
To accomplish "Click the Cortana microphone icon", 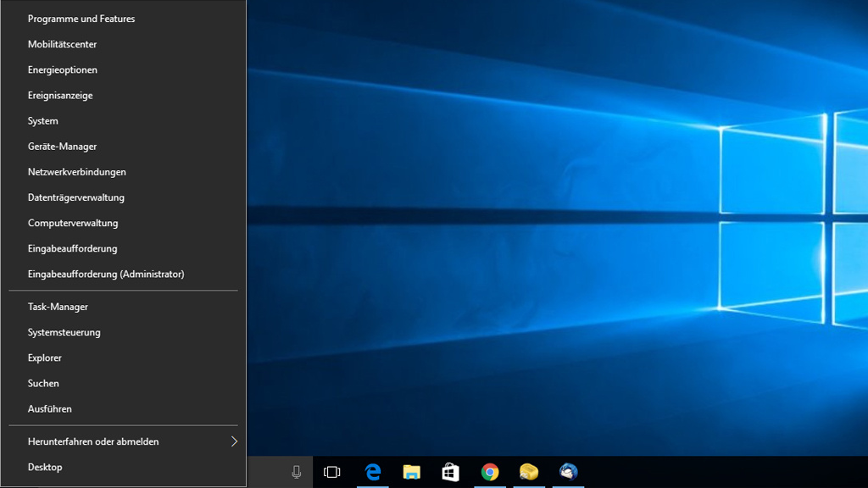I will coord(296,472).
